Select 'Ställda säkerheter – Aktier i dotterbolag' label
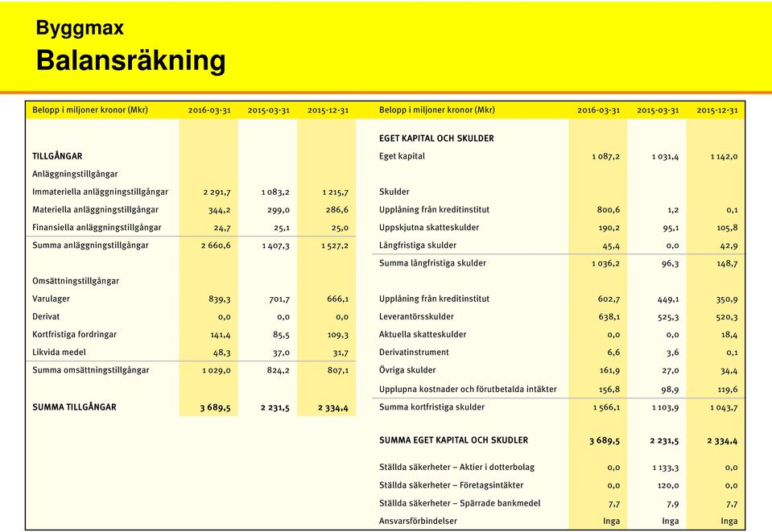 click(456, 467)
